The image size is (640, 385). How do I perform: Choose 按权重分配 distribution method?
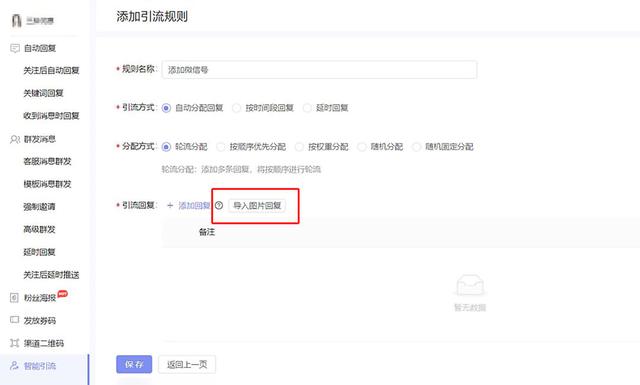[x=299, y=147]
